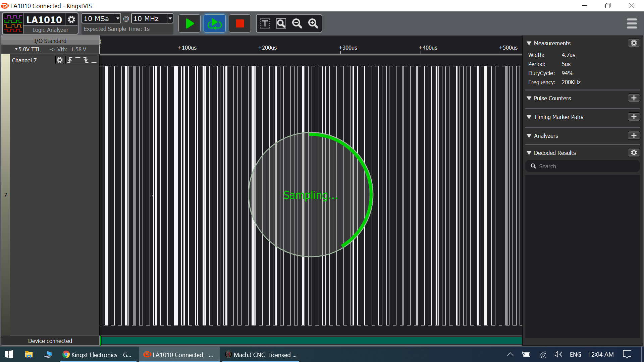The height and width of the screenshot is (362, 644).
Task: Open Channel 7 settings gear
Action: (x=59, y=60)
